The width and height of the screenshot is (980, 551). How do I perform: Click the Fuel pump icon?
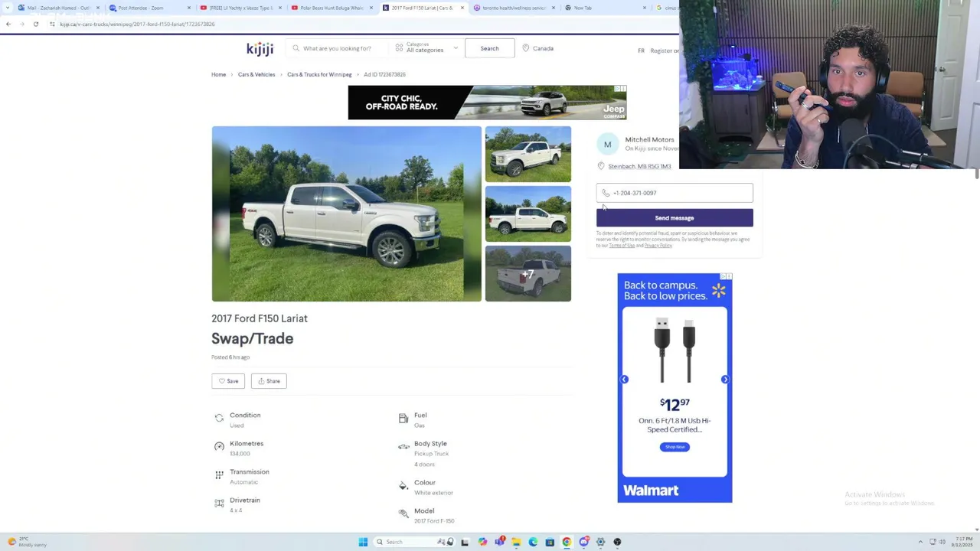(403, 418)
